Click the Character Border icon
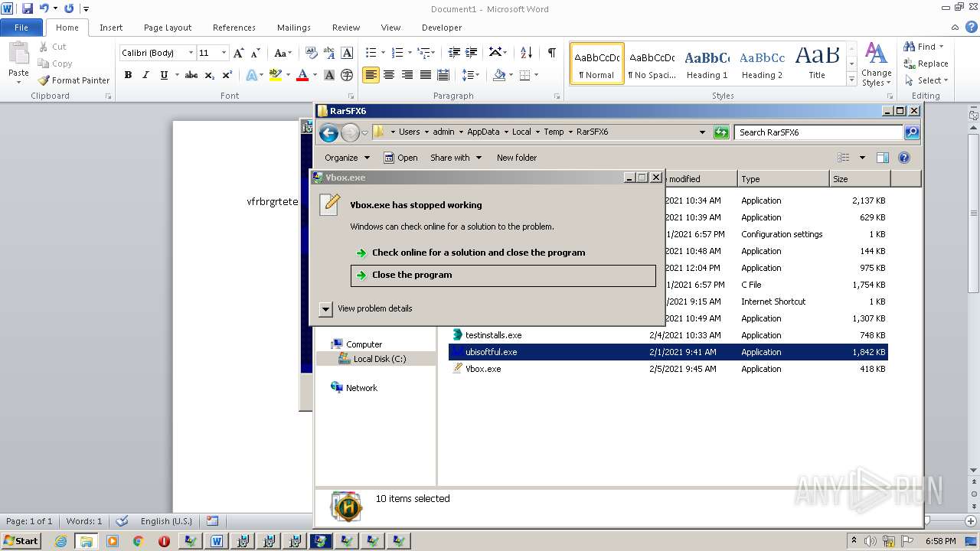 click(347, 53)
